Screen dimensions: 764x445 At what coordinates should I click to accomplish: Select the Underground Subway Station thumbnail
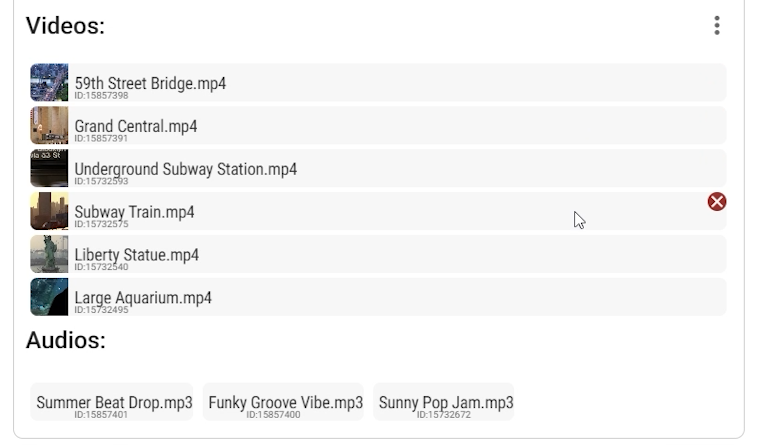(49, 169)
